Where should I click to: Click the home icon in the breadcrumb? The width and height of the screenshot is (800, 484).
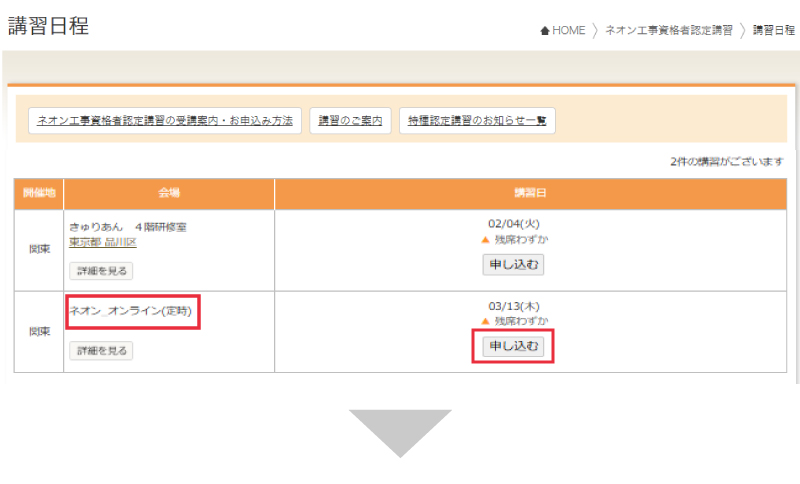[x=545, y=31]
